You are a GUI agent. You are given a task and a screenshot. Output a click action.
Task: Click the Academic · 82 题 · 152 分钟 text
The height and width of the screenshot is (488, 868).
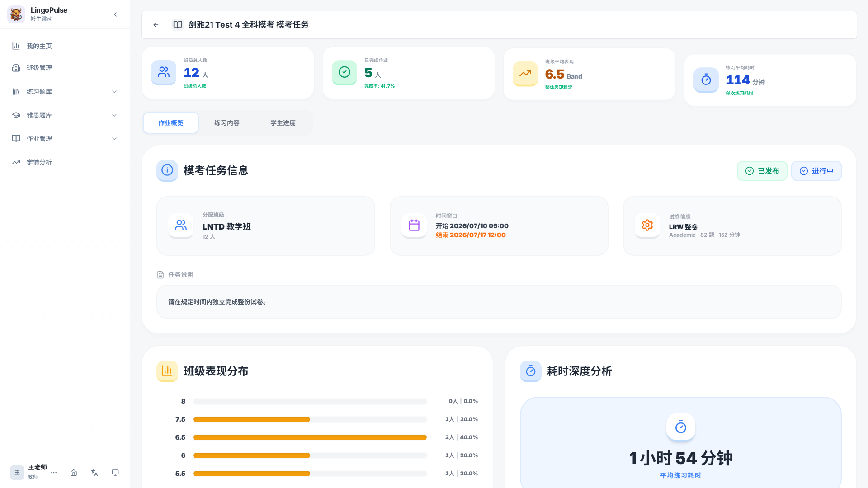pos(704,235)
